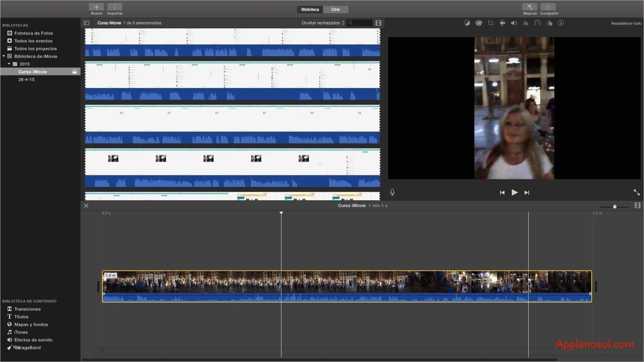Adjust the timeline zoom slider
644x362 pixels.
[x=615, y=206]
